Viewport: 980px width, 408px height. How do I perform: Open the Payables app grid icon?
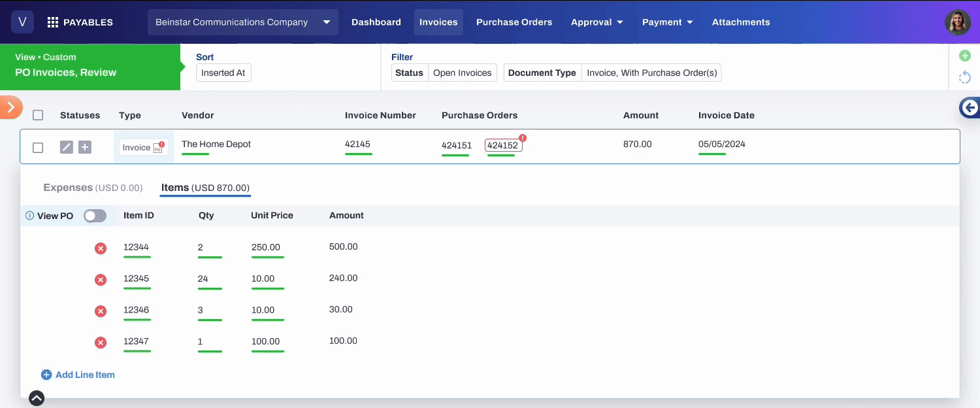[53, 22]
